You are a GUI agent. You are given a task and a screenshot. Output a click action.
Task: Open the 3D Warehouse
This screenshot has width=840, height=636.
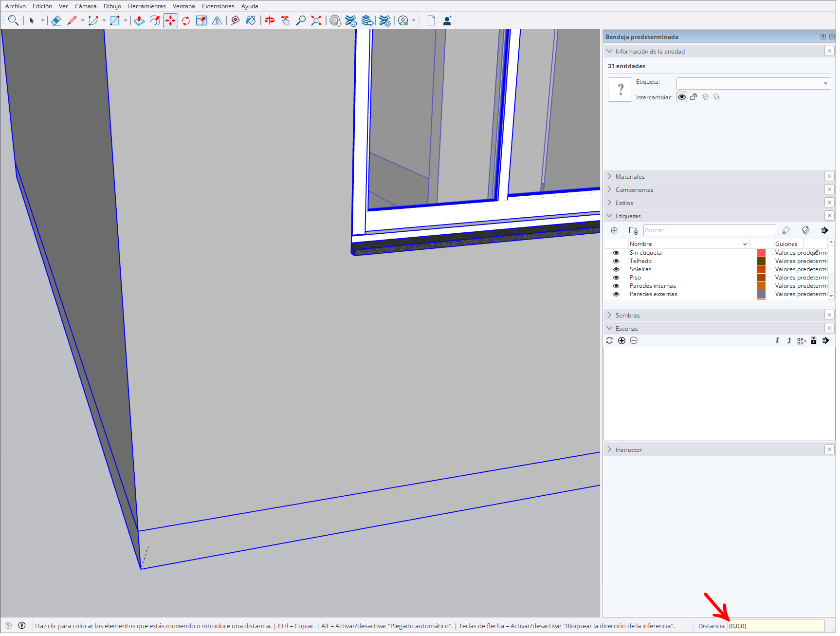pyautogui.click(x=335, y=20)
